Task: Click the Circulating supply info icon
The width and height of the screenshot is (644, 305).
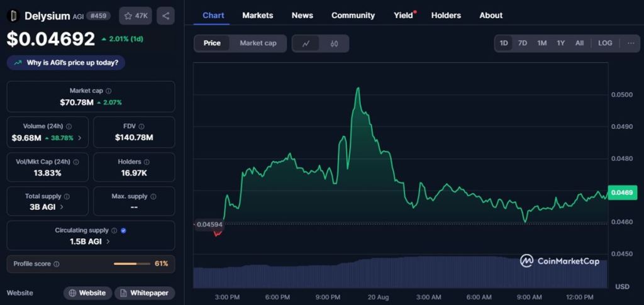Action: (x=114, y=231)
